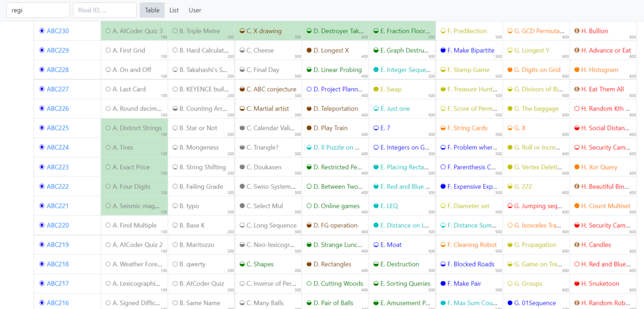Click red difficulty circle of G. Jumping seq...
The image size is (644, 309).
(x=510, y=206)
